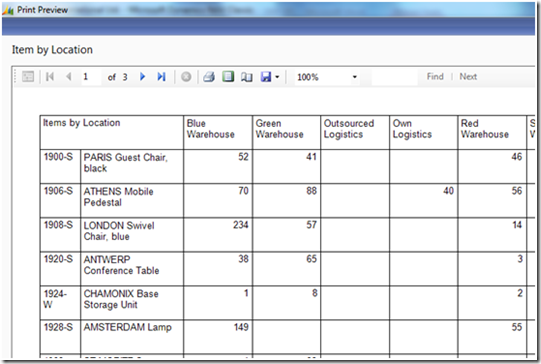Click Red Warehouse value 55
541x364 pixels.
pos(517,327)
